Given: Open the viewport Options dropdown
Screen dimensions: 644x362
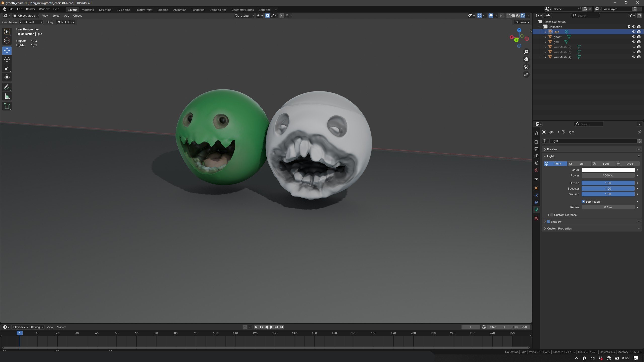Looking at the screenshot, I should click(x=522, y=22).
